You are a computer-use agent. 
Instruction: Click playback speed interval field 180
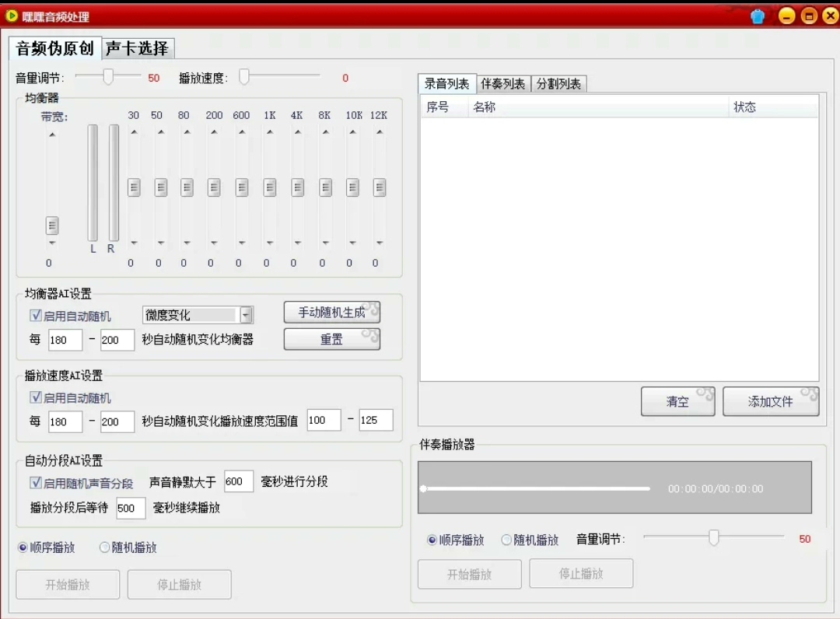pyautogui.click(x=65, y=421)
